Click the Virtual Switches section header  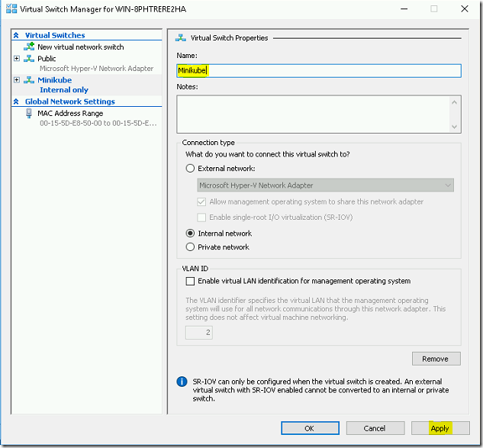point(55,35)
